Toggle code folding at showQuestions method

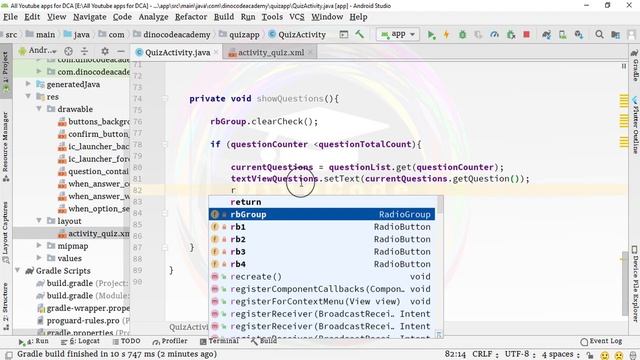(x=164, y=98)
